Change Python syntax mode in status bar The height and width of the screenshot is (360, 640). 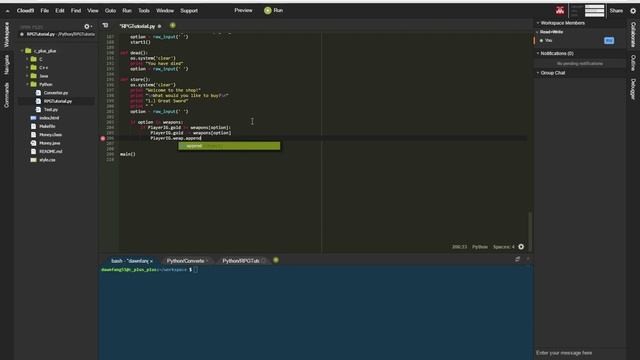[x=480, y=247]
